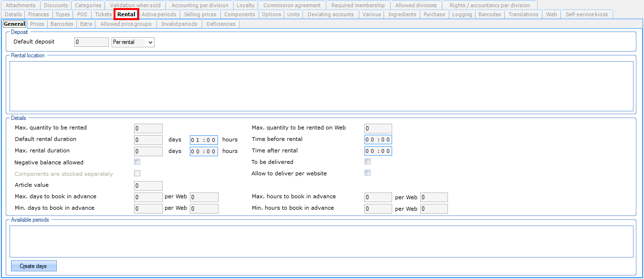Viewport: 644px width, 279px height.
Task: Click inside the Rental location list area
Action: click(321, 86)
